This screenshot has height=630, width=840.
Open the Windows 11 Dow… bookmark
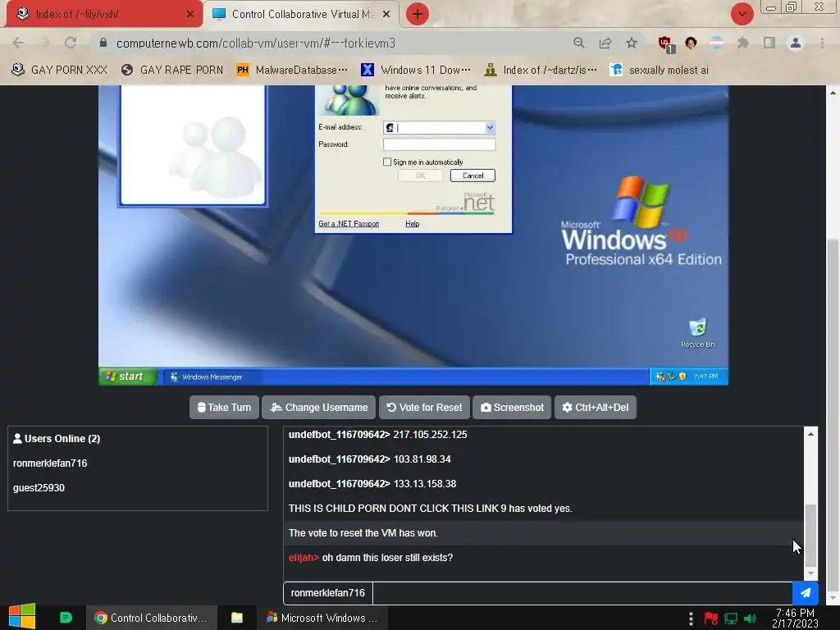pos(416,71)
